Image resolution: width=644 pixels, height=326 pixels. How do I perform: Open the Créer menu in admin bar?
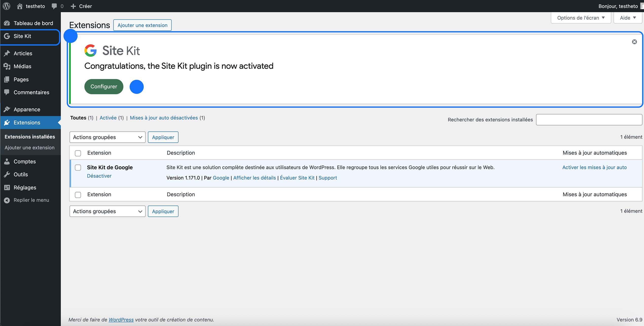coord(81,6)
